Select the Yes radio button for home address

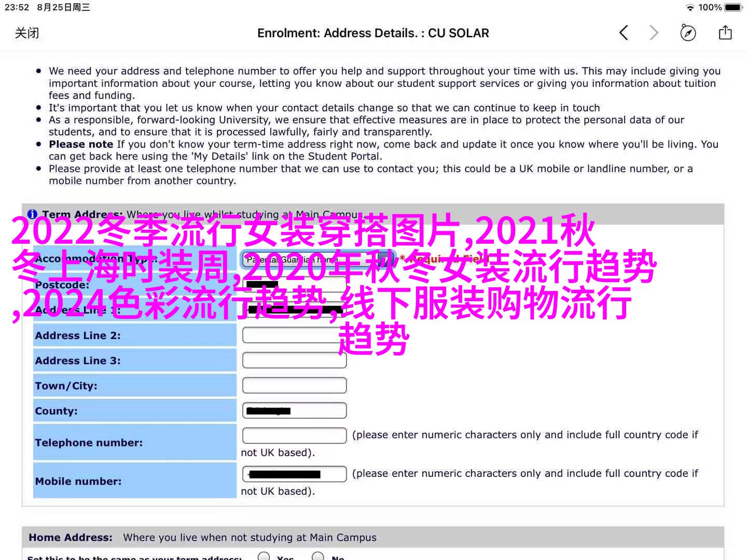264,557
